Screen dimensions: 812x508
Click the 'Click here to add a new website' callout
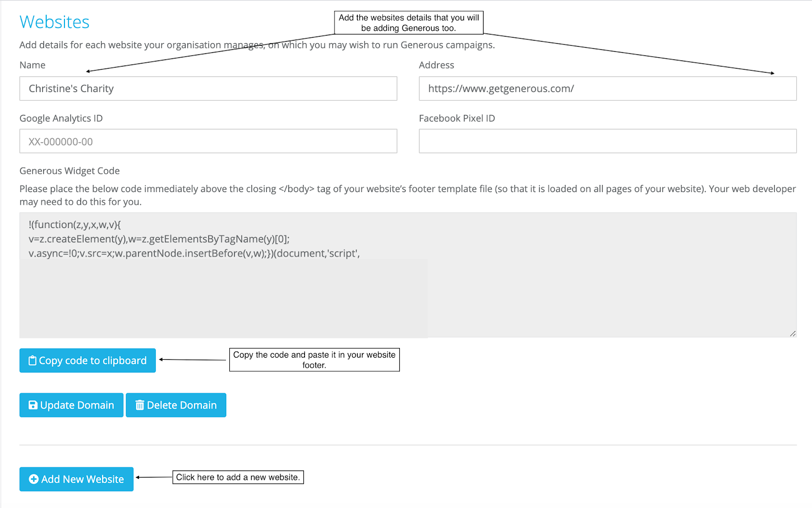[x=238, y=477]
